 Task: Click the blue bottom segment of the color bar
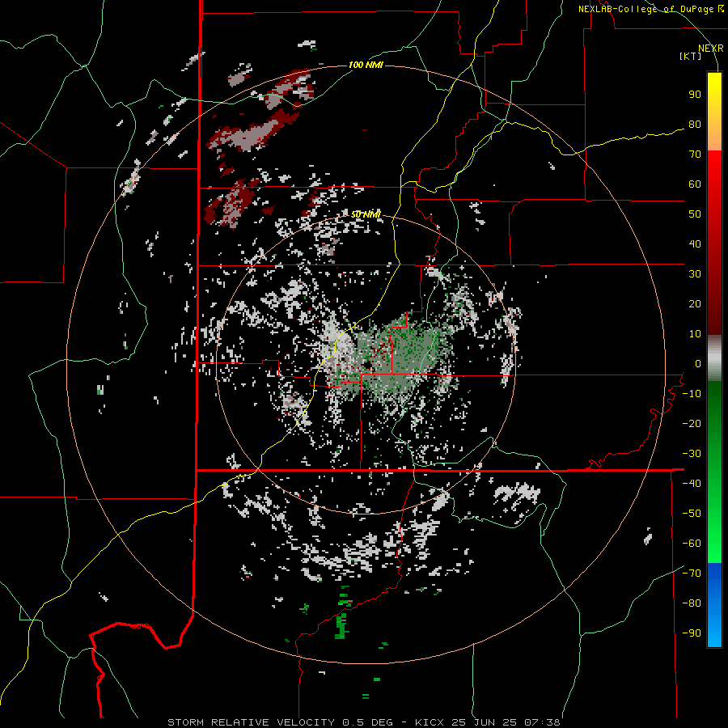(714, 605)
